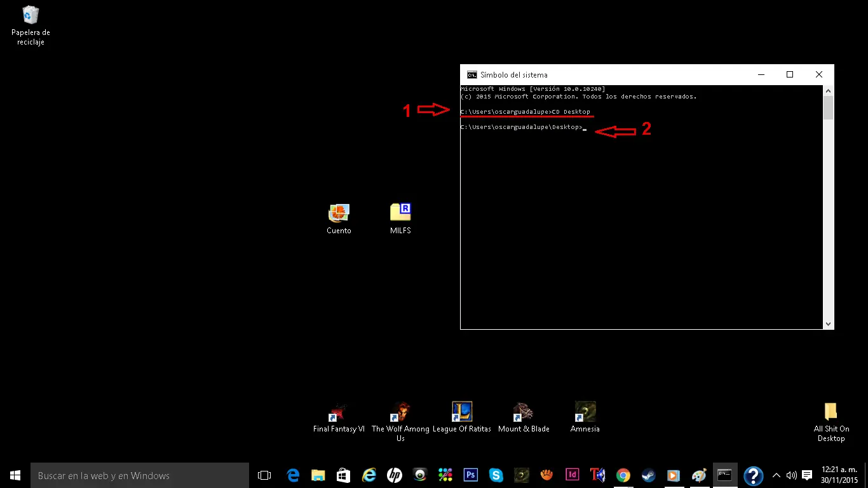Open the blue question mark help icon

pos(753,475)
